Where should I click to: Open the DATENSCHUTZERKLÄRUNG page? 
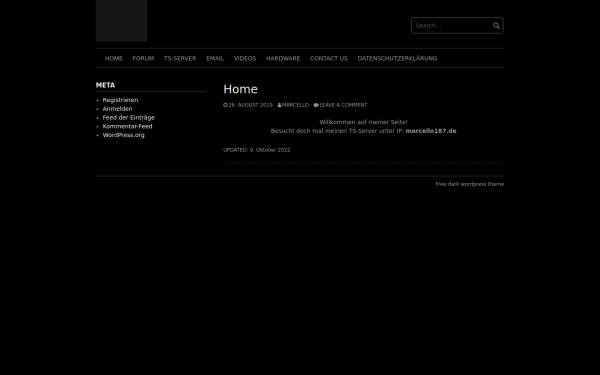pos(397,59)
